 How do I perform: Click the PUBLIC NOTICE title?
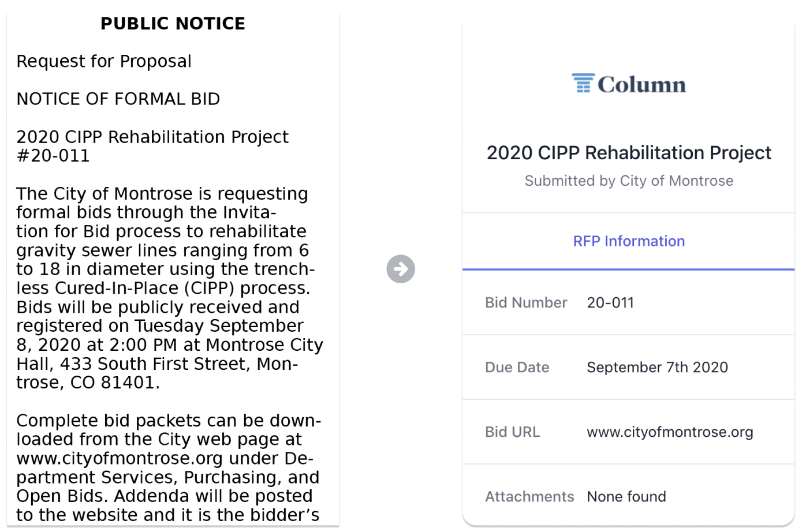(x=173, y=24)
